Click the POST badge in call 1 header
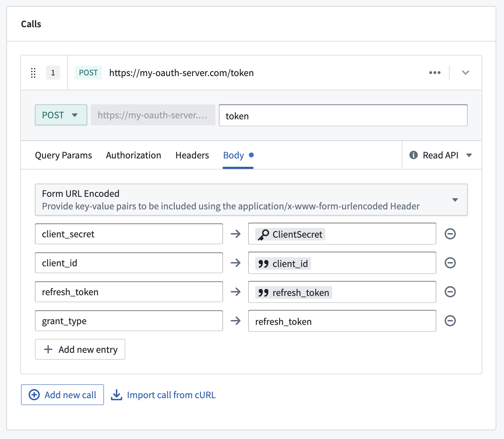Screen dimensions: 504x439 pos(88,73)
